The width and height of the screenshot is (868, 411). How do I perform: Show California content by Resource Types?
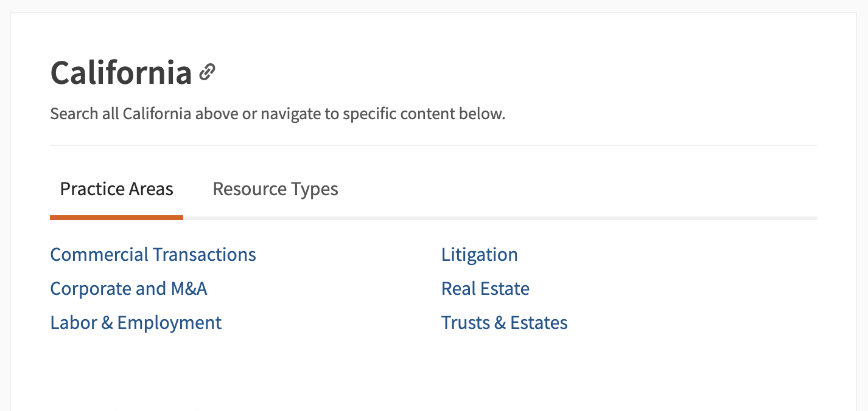pos(275,189)
